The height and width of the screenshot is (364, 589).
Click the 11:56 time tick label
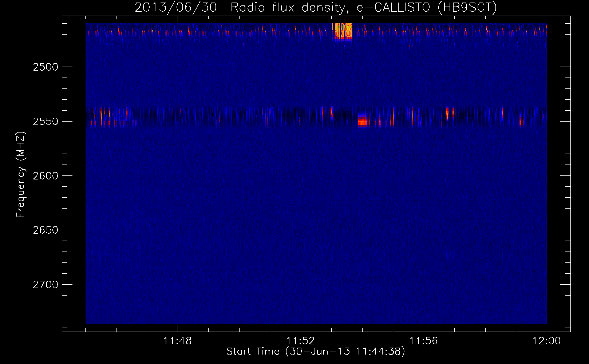pyautogui.click(x=424, y=341)
